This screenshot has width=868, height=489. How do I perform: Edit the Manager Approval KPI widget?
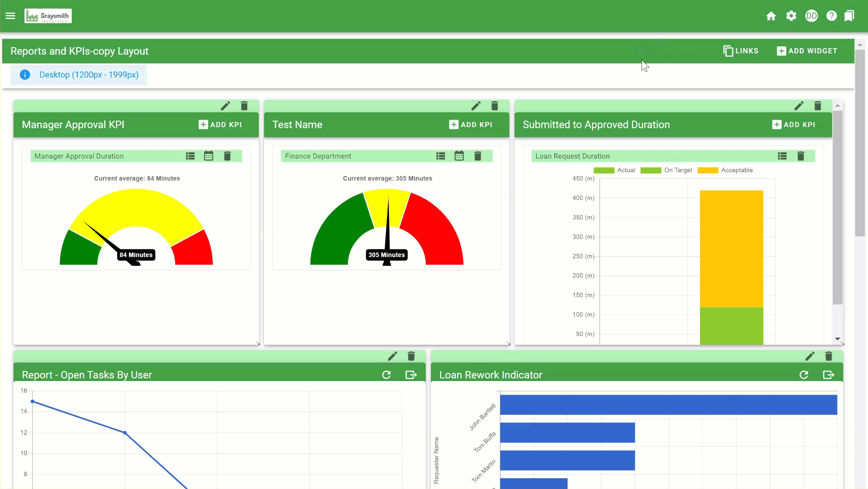[225, 106]
